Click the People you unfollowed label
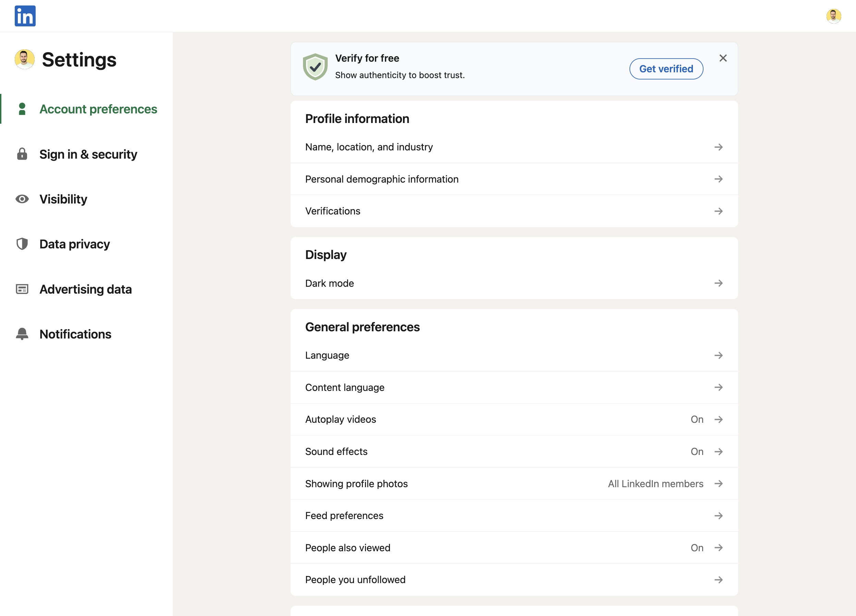The height and width of the screenshot is (616, 856). pos(355,579)
